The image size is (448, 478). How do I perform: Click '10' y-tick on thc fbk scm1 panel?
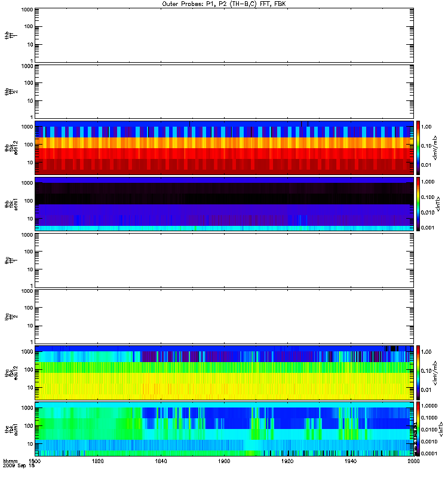30,444
